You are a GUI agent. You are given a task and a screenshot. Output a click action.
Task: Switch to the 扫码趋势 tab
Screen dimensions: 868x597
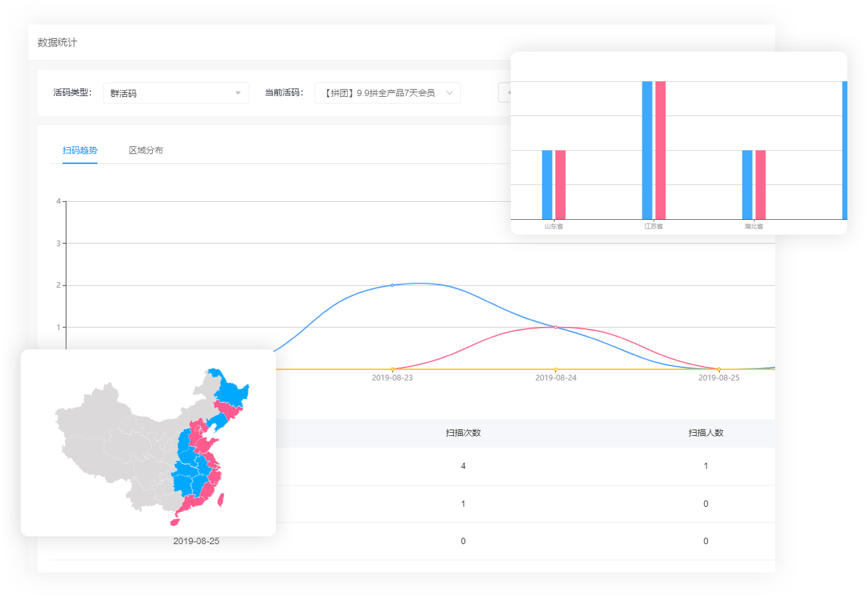pyautogui.click(x=80, y=150)
